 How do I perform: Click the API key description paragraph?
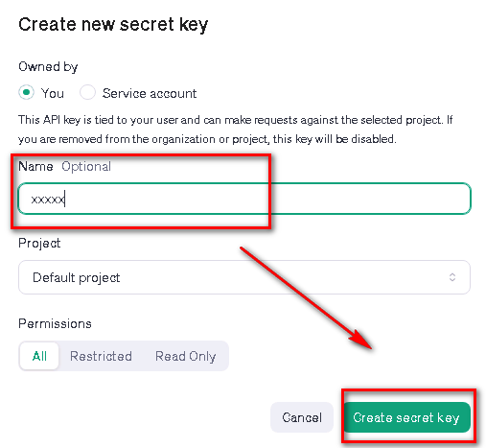tap(235, 130)
